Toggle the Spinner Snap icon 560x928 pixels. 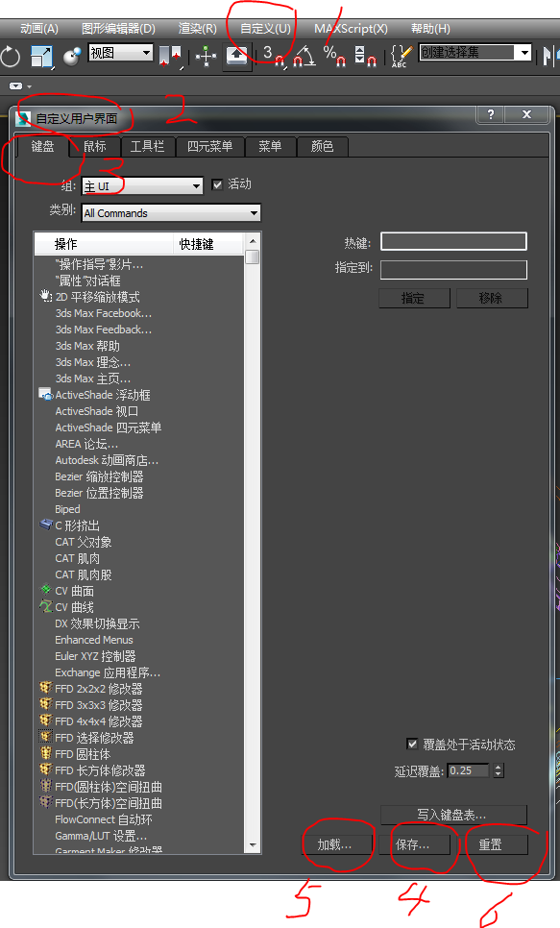coord(365,57)
